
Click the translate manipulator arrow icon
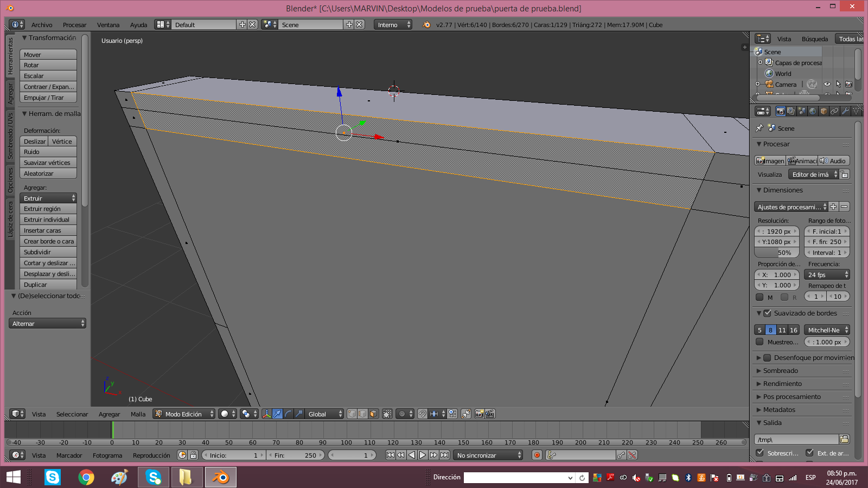pos(277,414)
